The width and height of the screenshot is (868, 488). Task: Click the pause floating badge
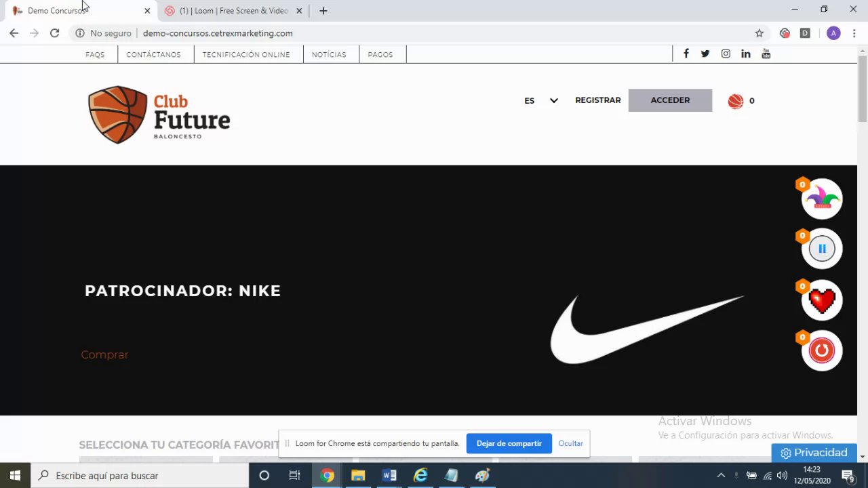click(822, 249)
